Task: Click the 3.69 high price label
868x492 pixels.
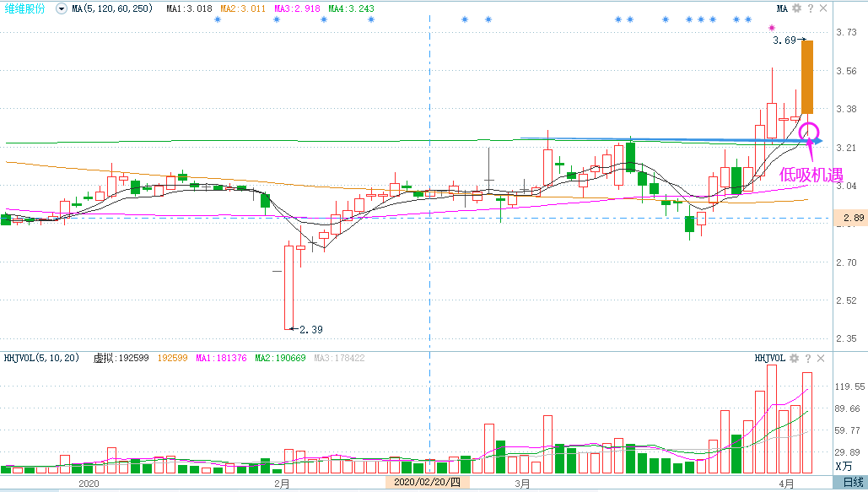Action: 784,40
